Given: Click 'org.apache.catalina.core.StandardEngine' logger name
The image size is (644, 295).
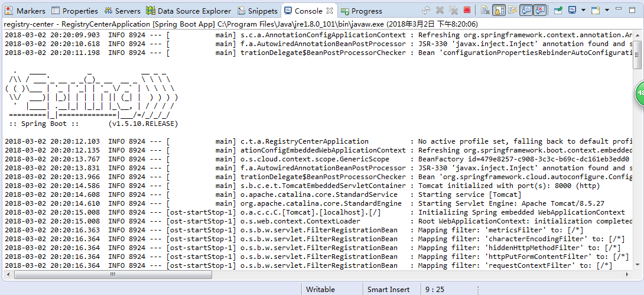Looking at the screenshot, I should [x=321, y=203].
